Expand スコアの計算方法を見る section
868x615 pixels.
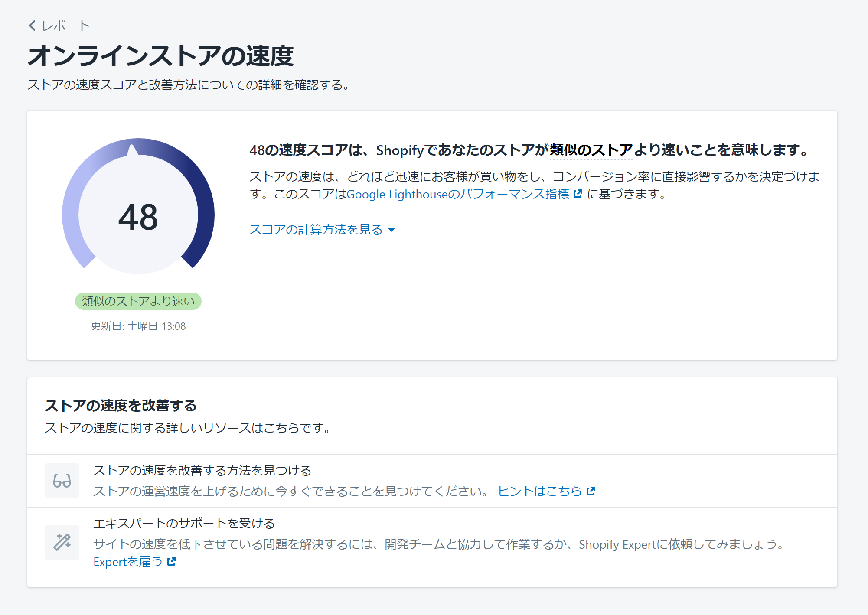316,229
